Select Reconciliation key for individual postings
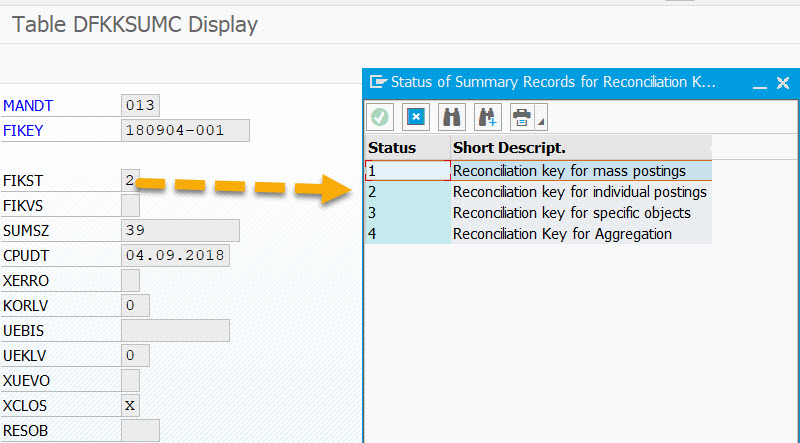The image size is (800, 443). [579, 192]
